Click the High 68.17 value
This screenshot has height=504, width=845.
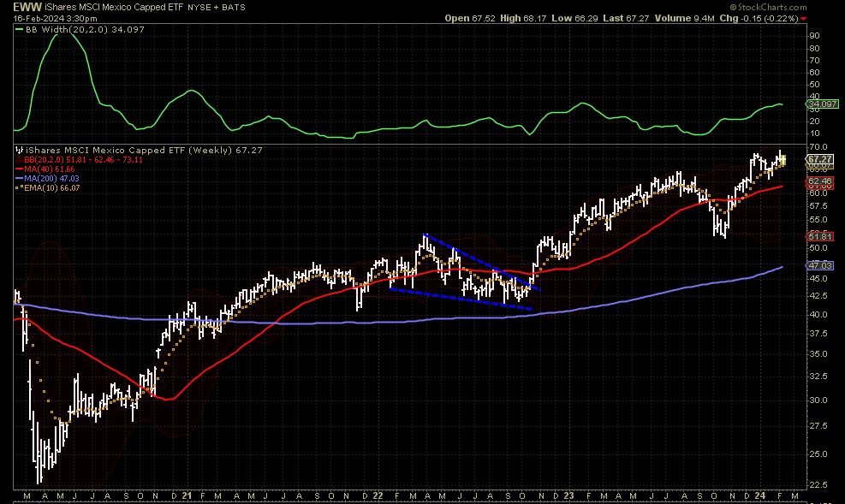pos(523,18)
